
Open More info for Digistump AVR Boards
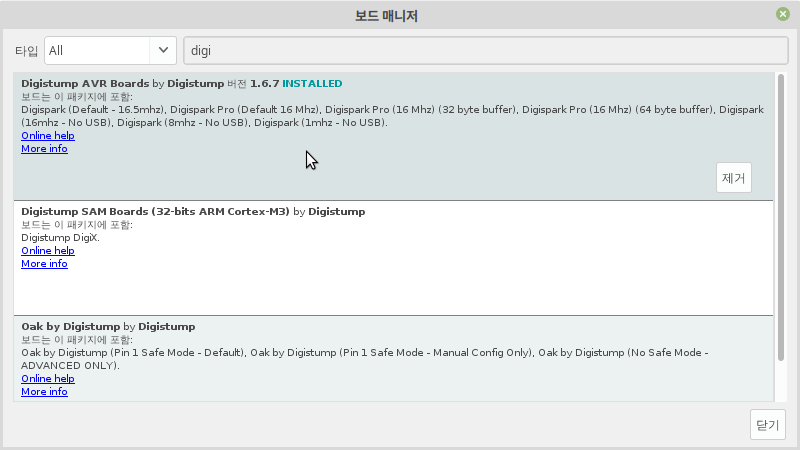pyautogui.click(x=44, y=149)
